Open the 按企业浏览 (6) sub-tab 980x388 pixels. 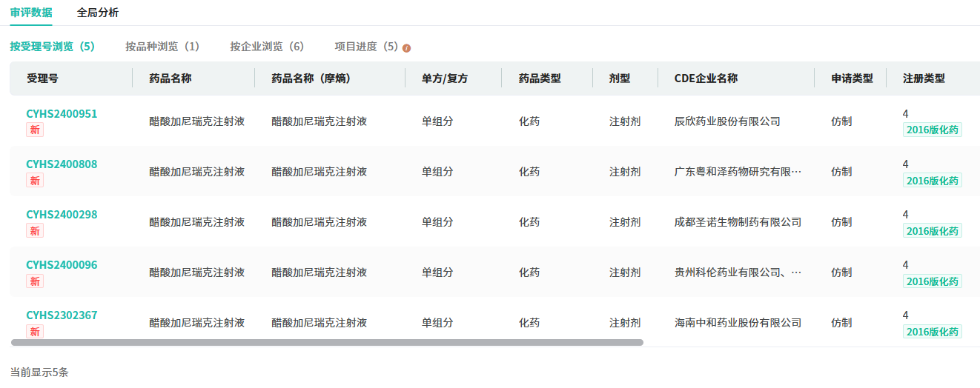pyautogui.click(x=267, y=47)
